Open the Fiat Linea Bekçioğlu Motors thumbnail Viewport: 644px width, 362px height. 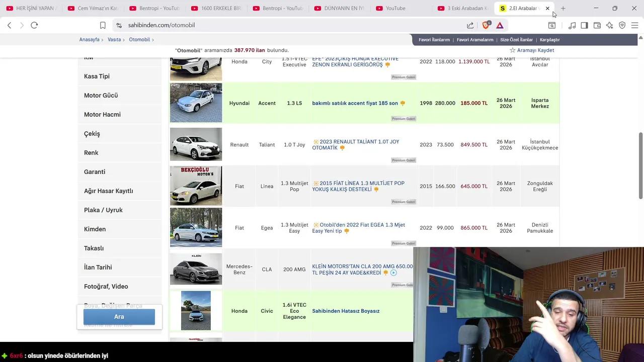pyautogui.click(x=196, y=186)
